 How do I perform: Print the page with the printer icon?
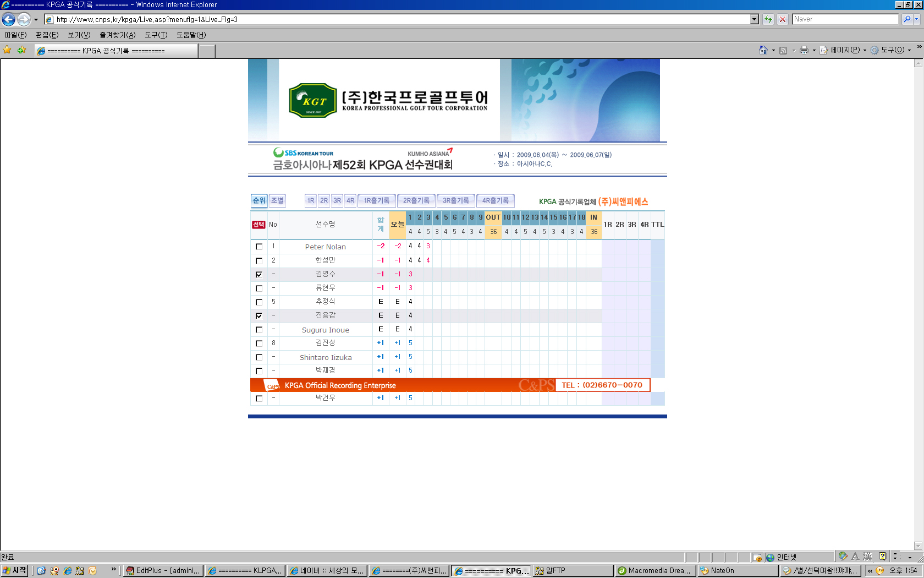click(804, 50)
